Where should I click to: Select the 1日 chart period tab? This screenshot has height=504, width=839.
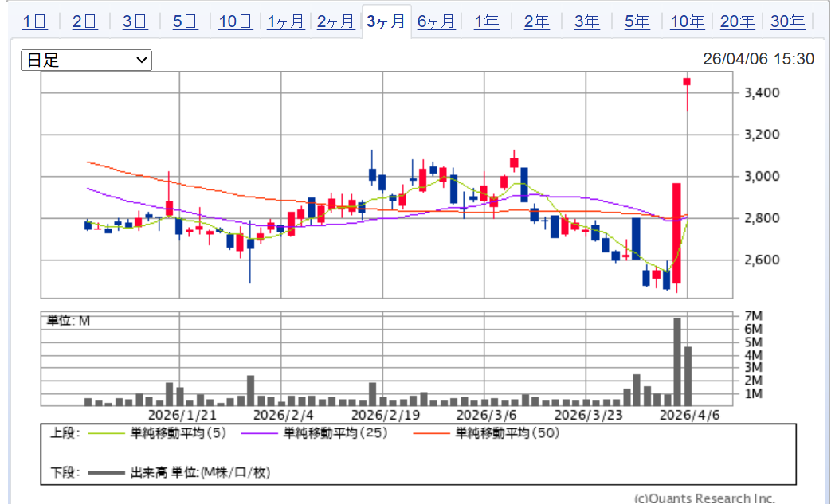pyautogui.click(x=35, y=22)
